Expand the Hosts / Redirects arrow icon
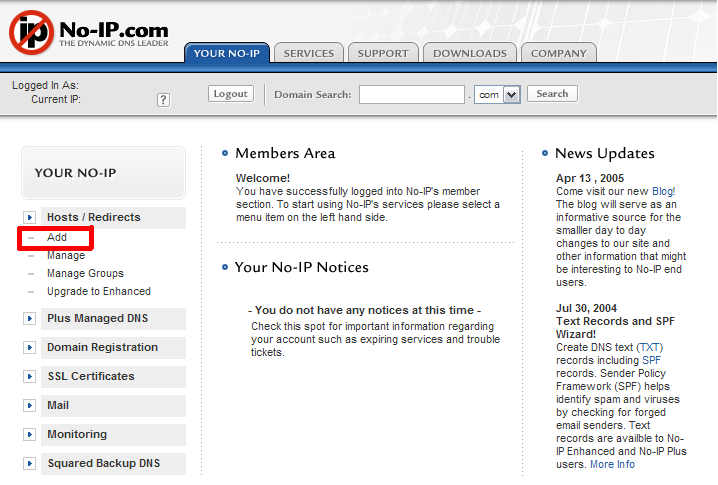 [30, 217]
